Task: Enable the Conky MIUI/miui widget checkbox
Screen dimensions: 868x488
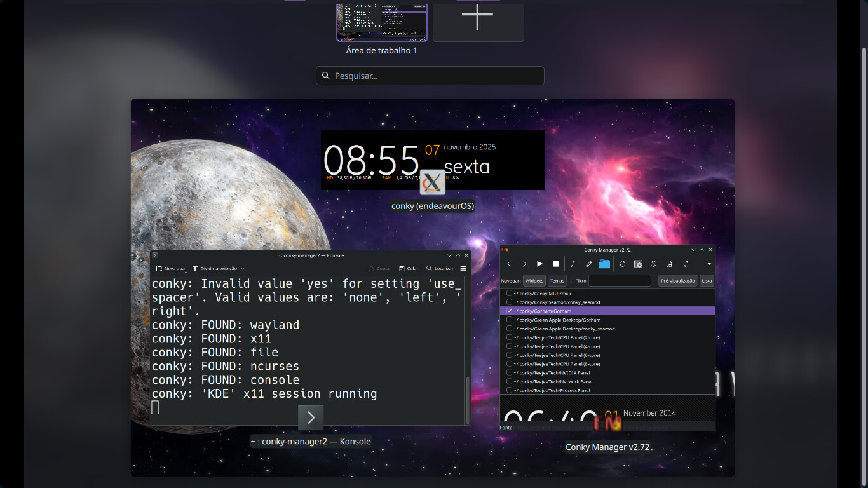Action: tap(510, 294)
